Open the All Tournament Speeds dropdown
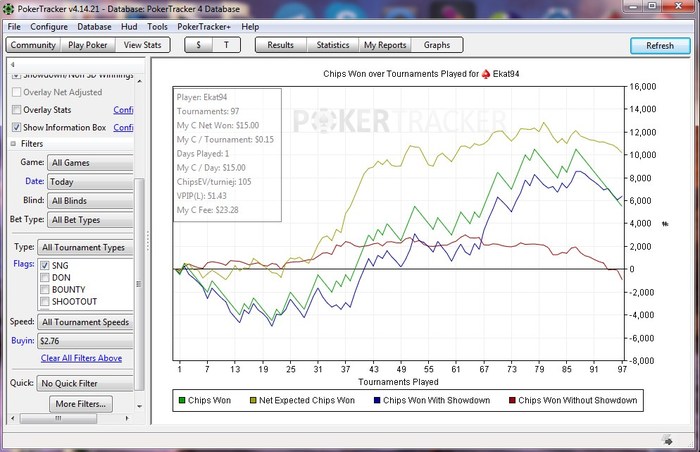Screen dimensions: 700x452 [85, 322]
